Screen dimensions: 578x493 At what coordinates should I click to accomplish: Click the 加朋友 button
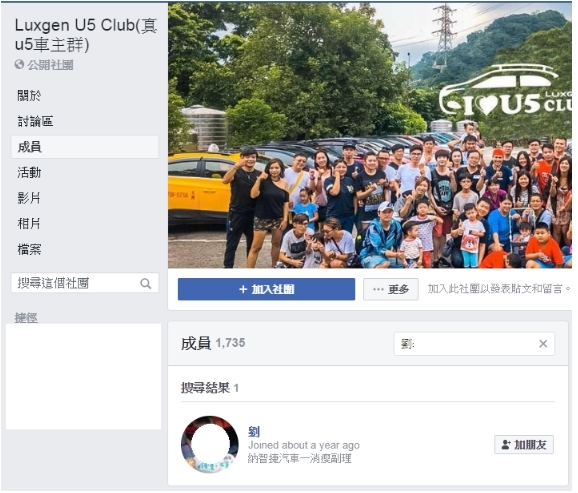pyautogui.click(x=525, y=445)
